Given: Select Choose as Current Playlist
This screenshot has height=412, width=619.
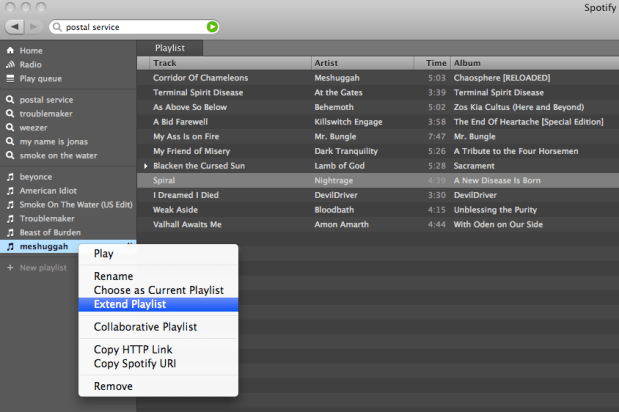Looking at the screenshot, I should click(158, 290).
